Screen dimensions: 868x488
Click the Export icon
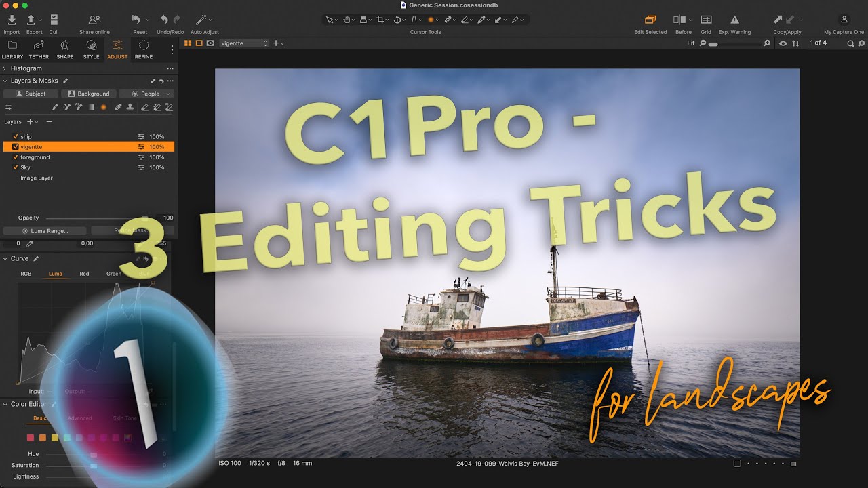coord(31,20)
